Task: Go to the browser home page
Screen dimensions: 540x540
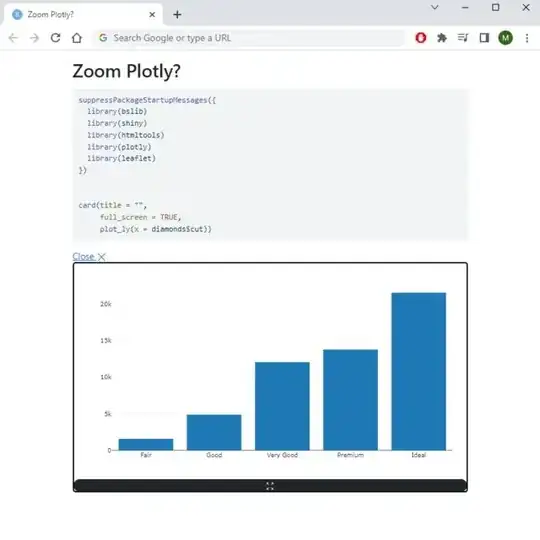Action: point(77,38)
